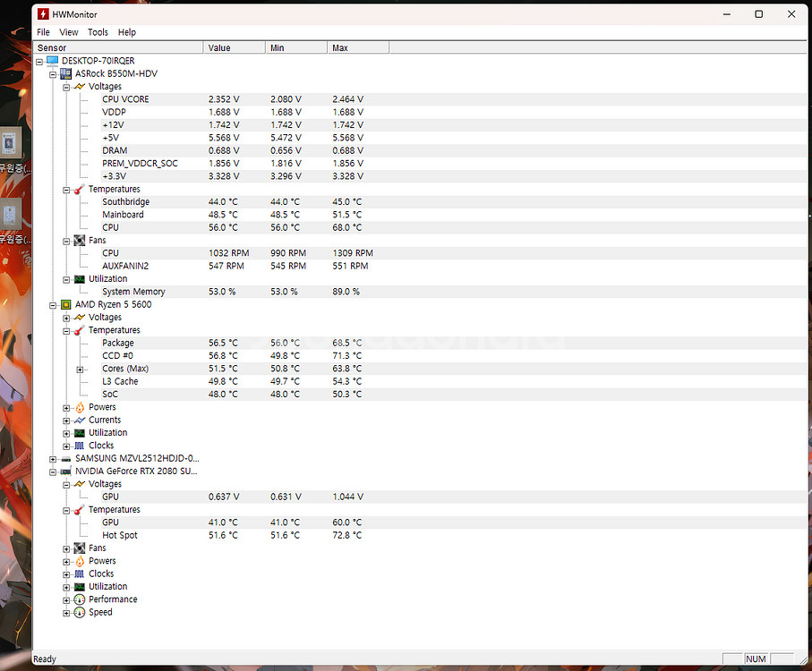This screenshot has width=812, height=671.
Task: Collapse the NVIDIA GeForce RTX 2080 node
Action: [x=53, y=472]
